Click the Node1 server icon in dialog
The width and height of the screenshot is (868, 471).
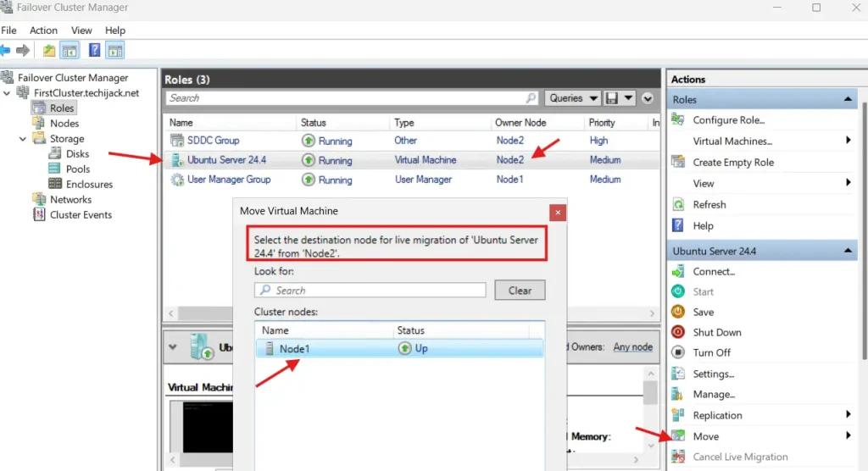coord(269,349)
